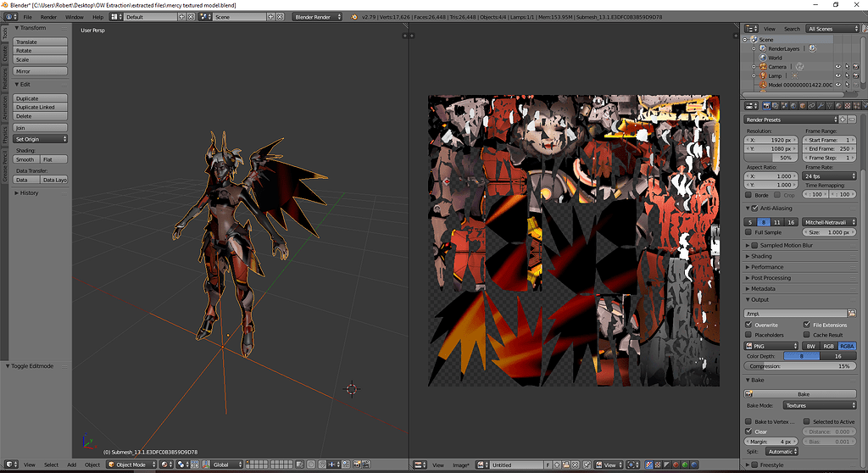Click the Duplicate Linked button
The image size is (868, 473).
click(x=41, y=107)
